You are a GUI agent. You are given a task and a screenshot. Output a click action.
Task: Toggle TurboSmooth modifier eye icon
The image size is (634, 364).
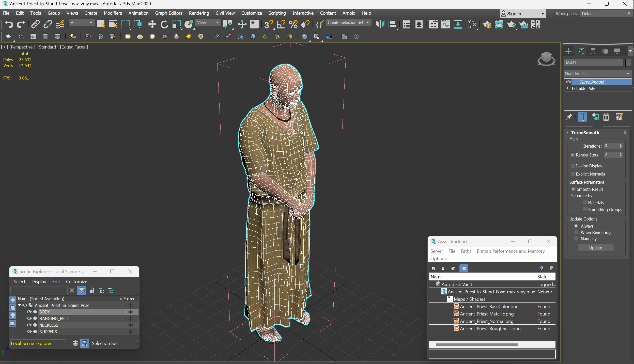pos(568,82)
